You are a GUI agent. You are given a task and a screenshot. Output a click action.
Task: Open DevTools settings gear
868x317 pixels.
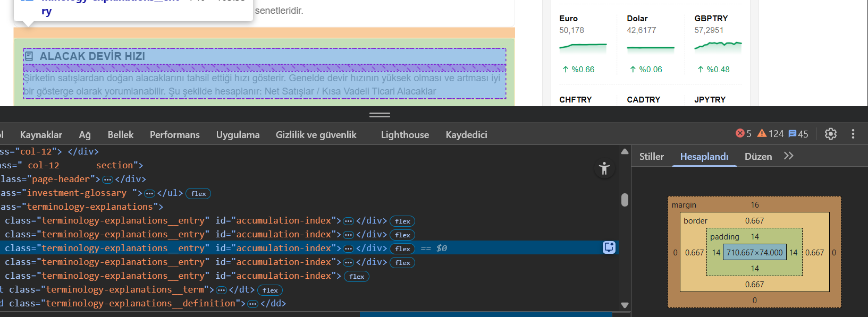coord(830,134)
